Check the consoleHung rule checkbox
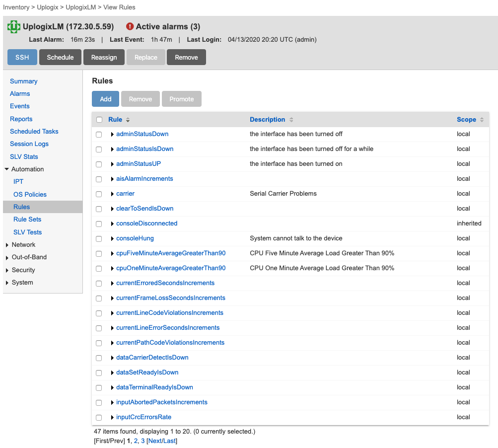 click(x=99, y=239)
